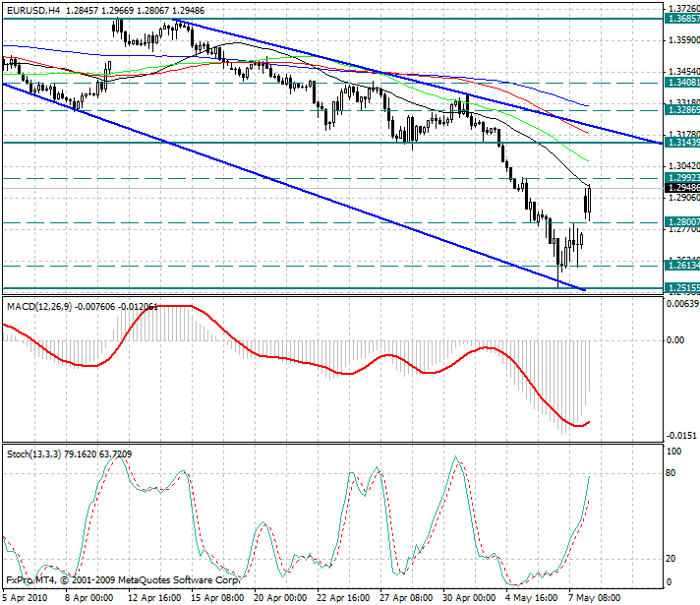Click the 1.34081 teal price level label

point(682,83)
